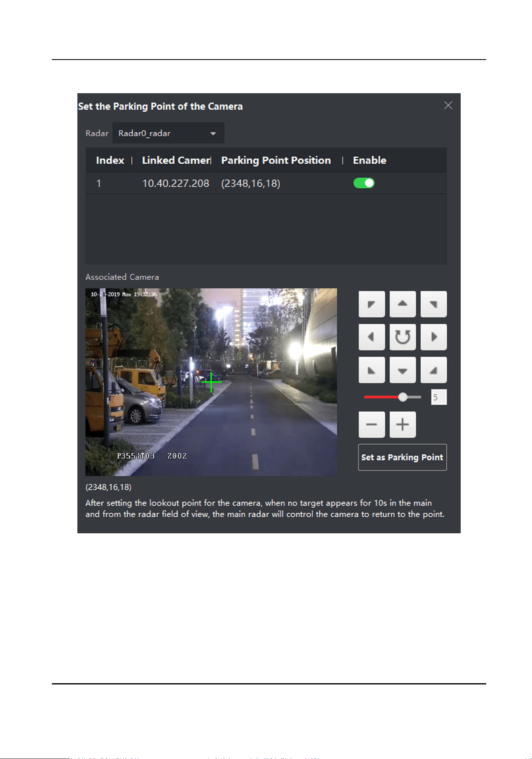Pan camera left with PTZ arrow
This screenshot has height=759, width=532.
tap(372, 337)
